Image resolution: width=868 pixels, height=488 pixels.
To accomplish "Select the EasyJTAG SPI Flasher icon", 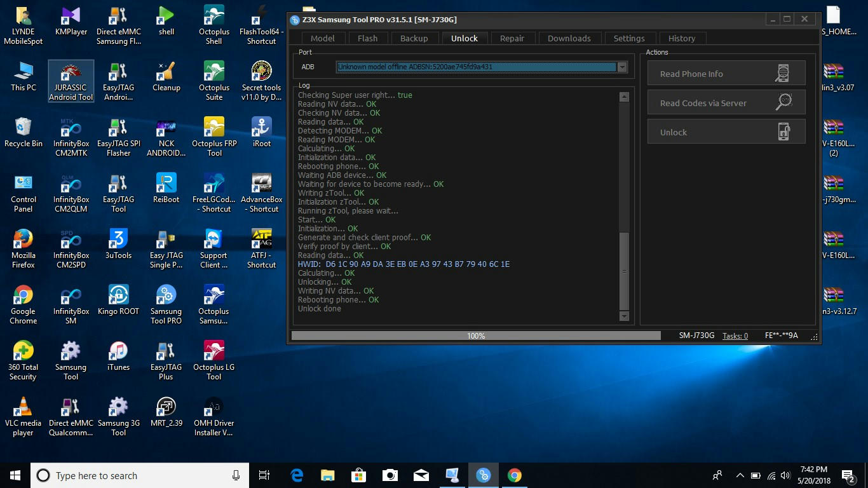I will (x=119, y=137).
